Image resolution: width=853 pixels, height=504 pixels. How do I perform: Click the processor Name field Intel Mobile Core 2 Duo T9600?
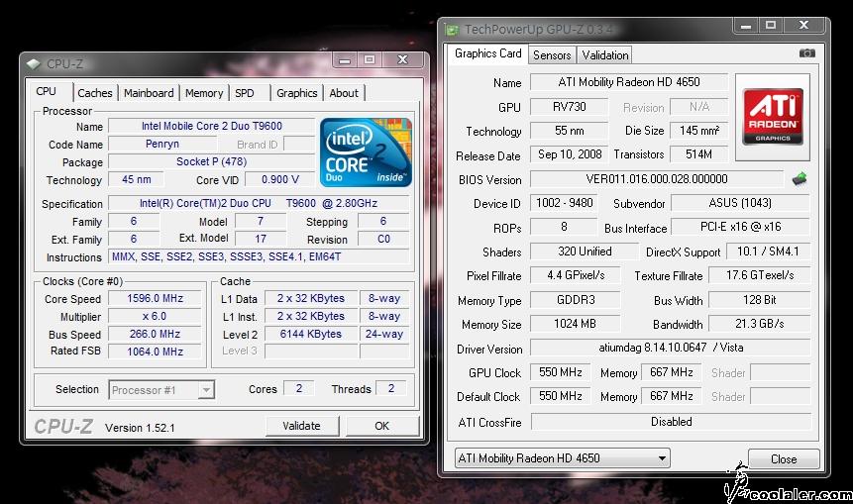[212, 126]
